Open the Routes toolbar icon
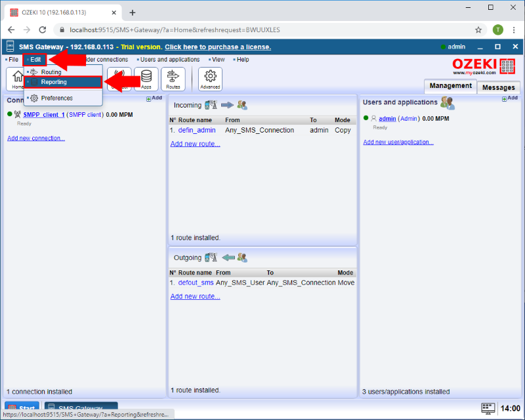The image size is (525, 420). 173,79
